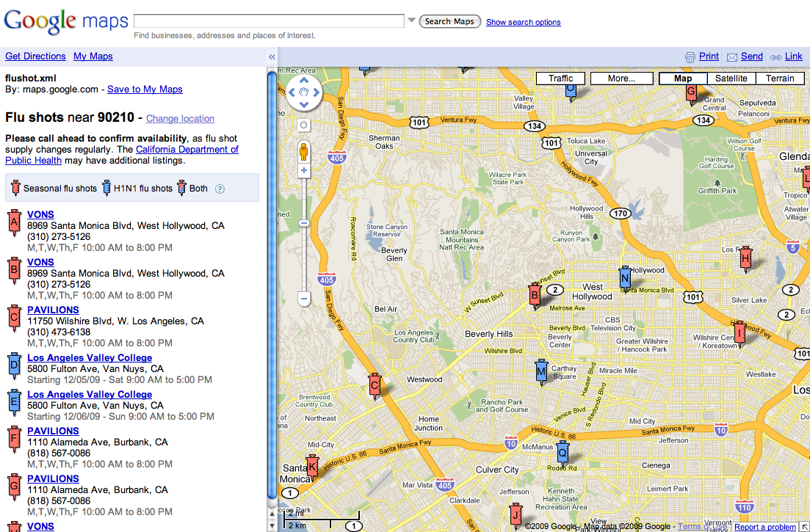
Task: Switch to Satellite map view
Action: (x=731, y=79)
